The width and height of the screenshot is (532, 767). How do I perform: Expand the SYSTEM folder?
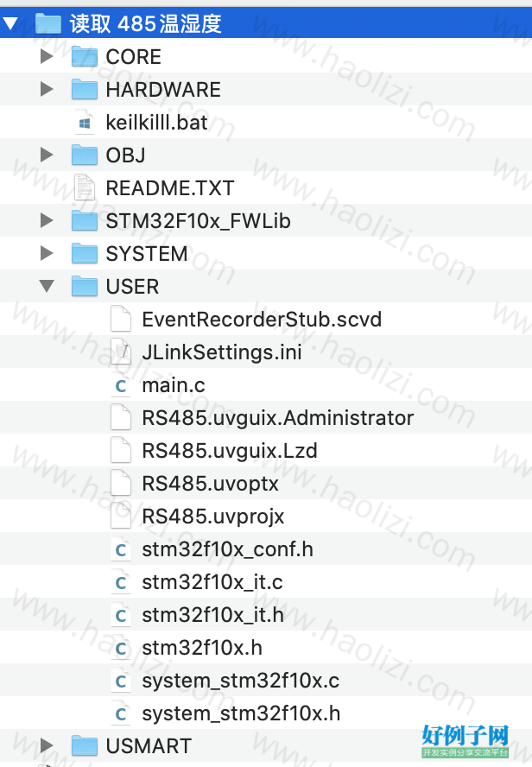coord(47,253)
